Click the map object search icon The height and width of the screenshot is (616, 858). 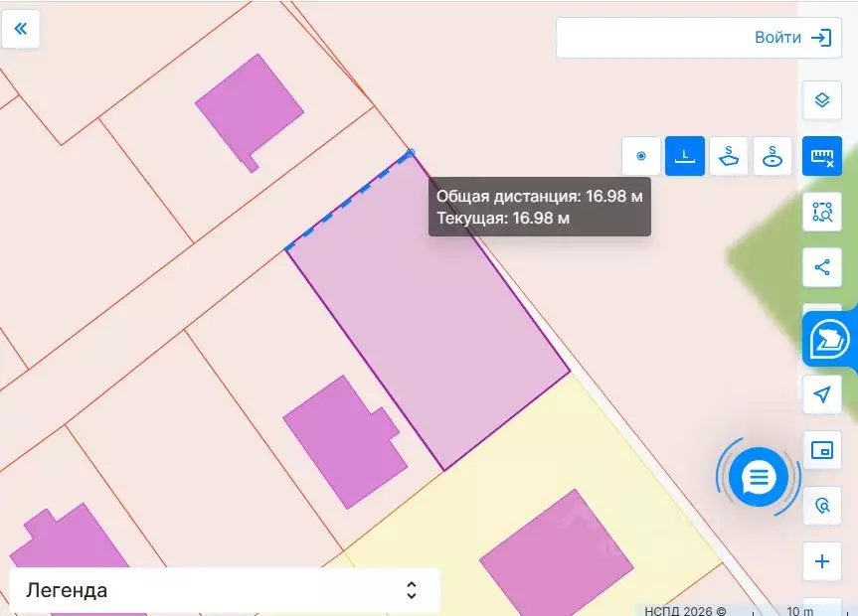pyautogui.click(x=821, y=506)
